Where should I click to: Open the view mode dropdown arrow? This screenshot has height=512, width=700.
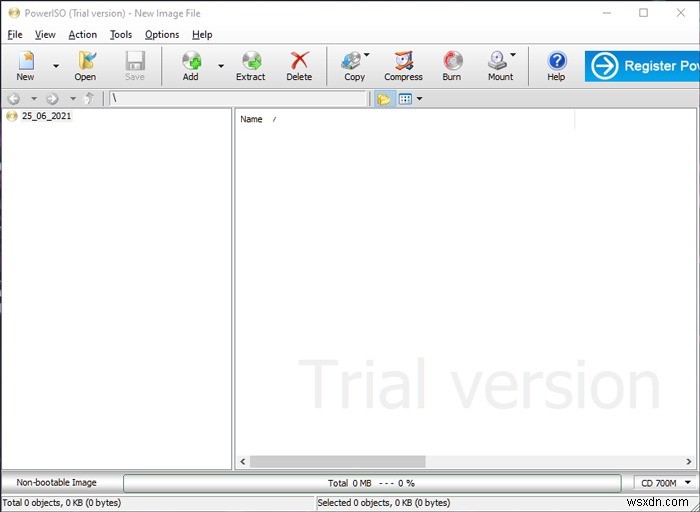click(x=419, y=99)
